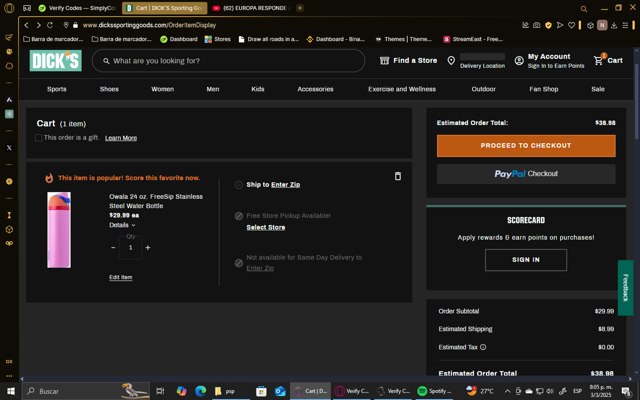This screenshot has height=400, width=640.
Task: Click the delivery location pin icon
Action: [451, 60]
